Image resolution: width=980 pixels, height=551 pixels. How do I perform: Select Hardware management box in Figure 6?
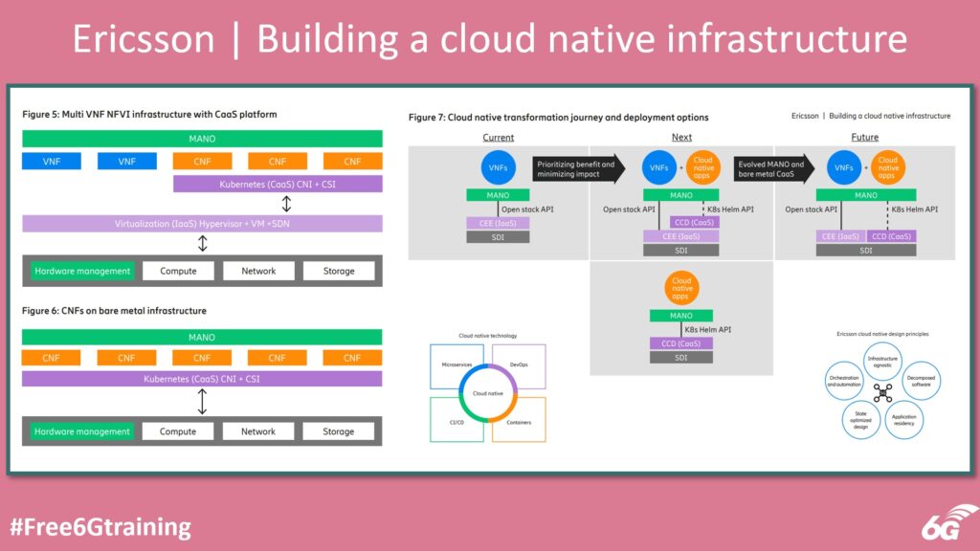coord(82,431)
